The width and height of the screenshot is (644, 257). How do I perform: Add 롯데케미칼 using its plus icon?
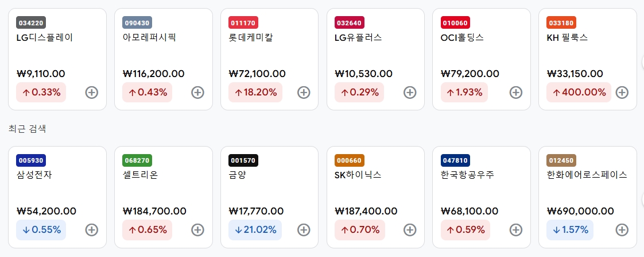304,93
